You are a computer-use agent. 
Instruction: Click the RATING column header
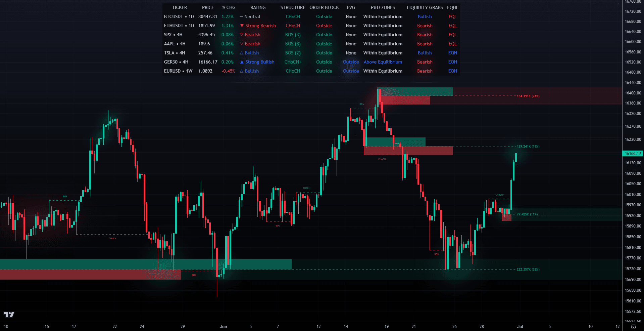click(258, 7)
